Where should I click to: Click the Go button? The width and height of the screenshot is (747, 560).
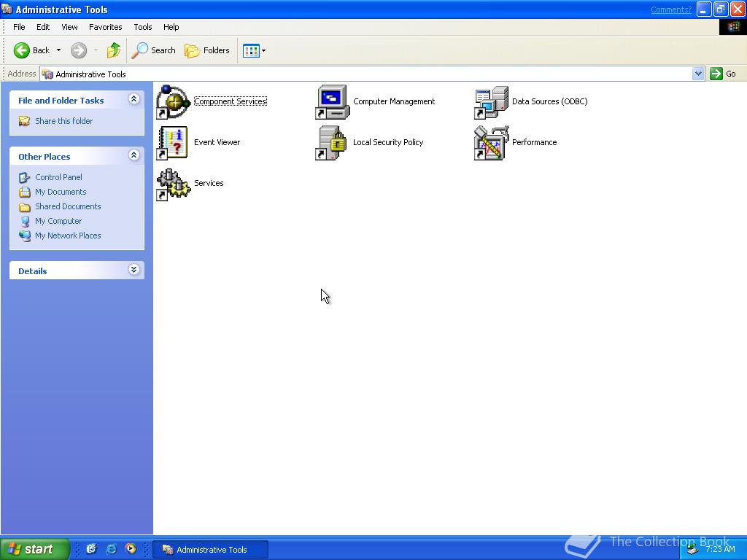click(x=723, y=74)
